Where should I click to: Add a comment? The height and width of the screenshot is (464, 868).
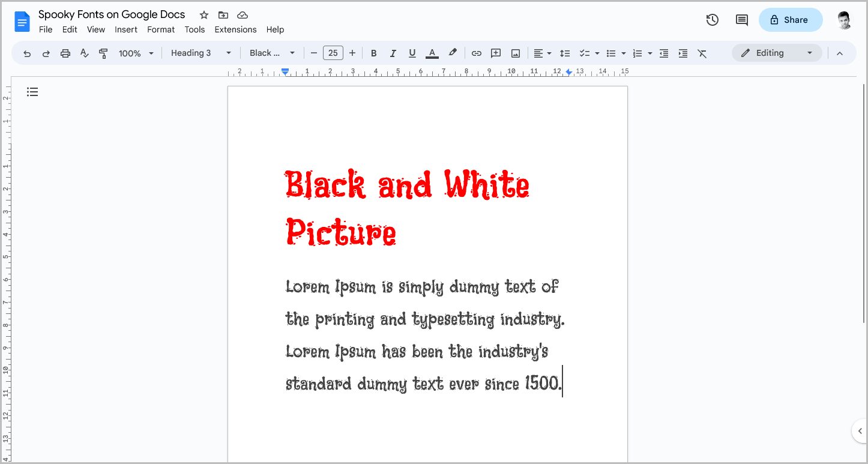click(x=496, y=53)
